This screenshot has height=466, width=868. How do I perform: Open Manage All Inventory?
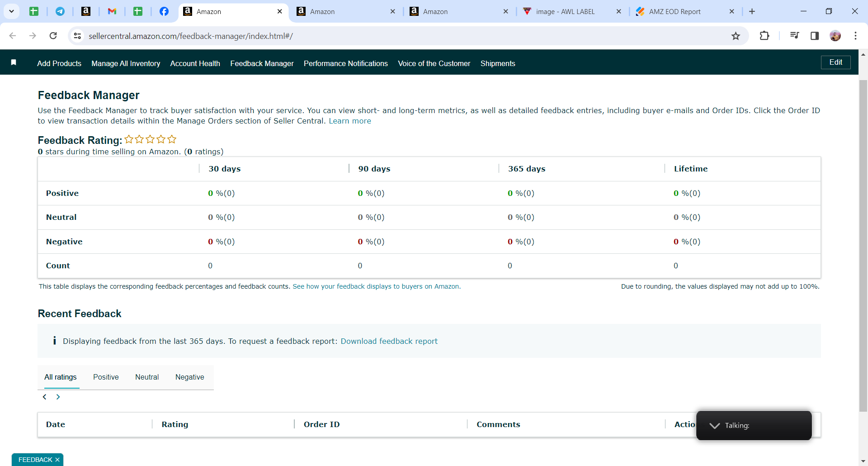click(x=126, y=63)
